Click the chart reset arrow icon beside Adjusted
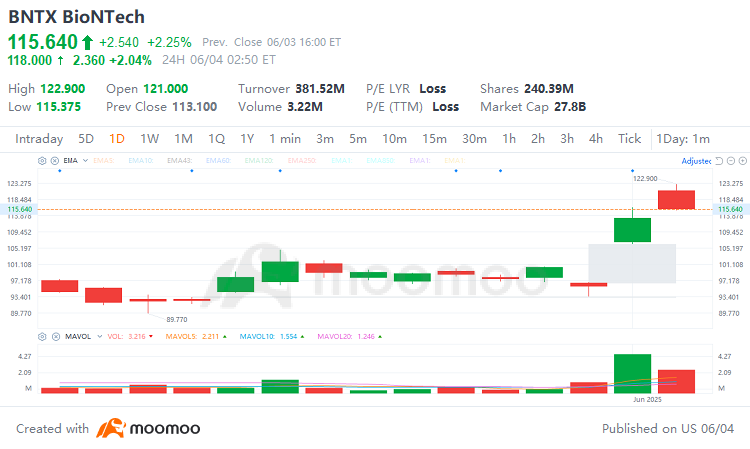The image size is (750, 449). pos(719,161)
